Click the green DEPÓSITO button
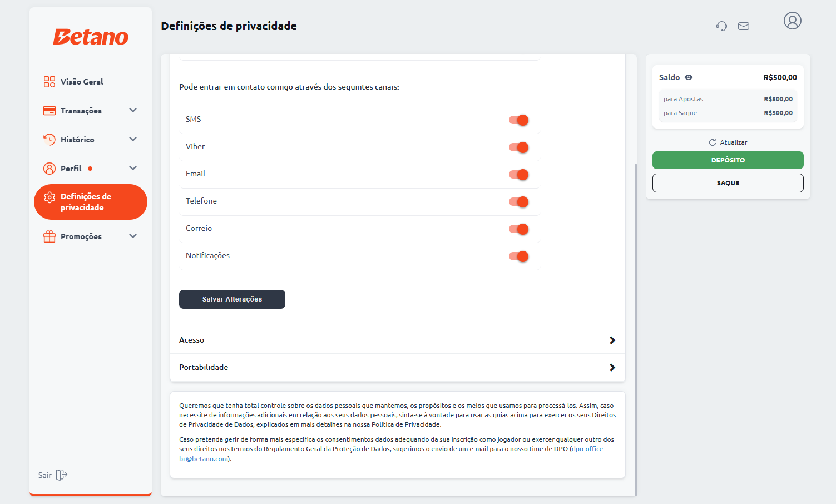Screen dimensions: 836x504 728,160
